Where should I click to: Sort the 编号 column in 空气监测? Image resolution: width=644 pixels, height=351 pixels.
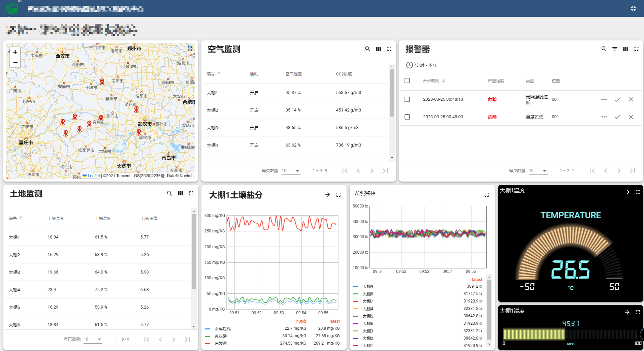click(x=219, y=74)
